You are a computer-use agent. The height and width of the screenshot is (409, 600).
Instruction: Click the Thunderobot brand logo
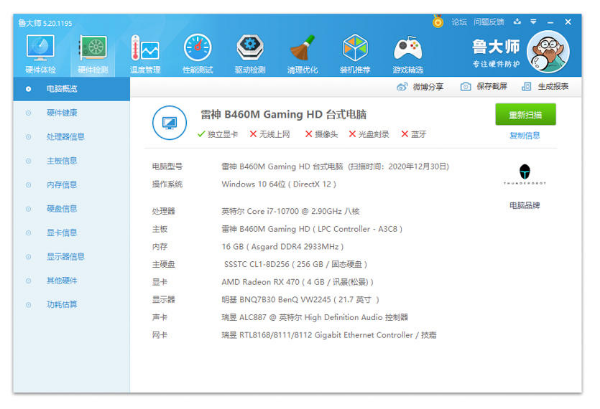pyautogui.click(x=525, y=174)
